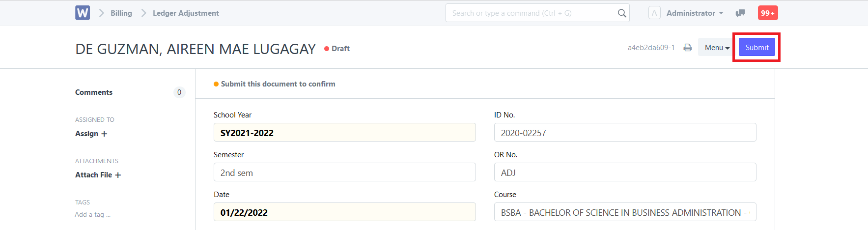This screenshot has width=868, height=230.
Task: Add a tag in the tags field
Action: [x=93, y=214]
